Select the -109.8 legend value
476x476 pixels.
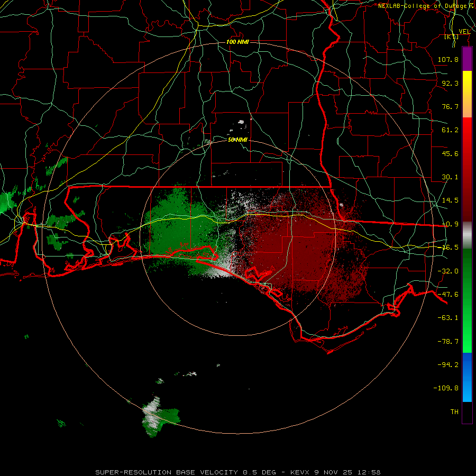[x=446, y=388]
